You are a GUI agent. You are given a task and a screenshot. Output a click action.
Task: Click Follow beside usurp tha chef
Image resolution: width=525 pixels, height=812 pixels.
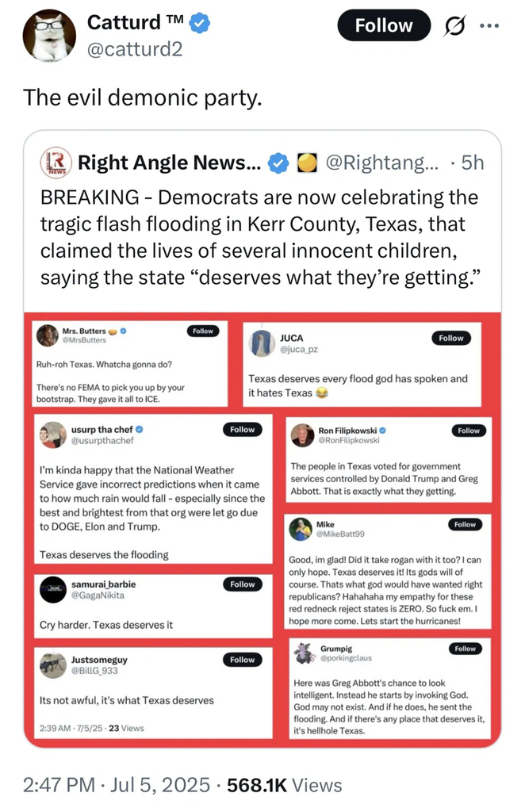coord(242,430)
